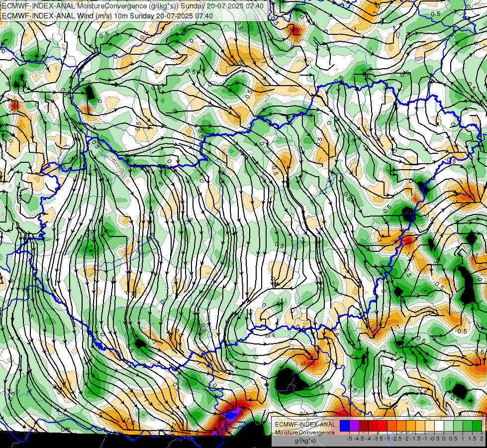The width and height of the screenshot is (487, 448).
Task: Select the swatch between -4 and -3.5
Action: tap(373, 426)
